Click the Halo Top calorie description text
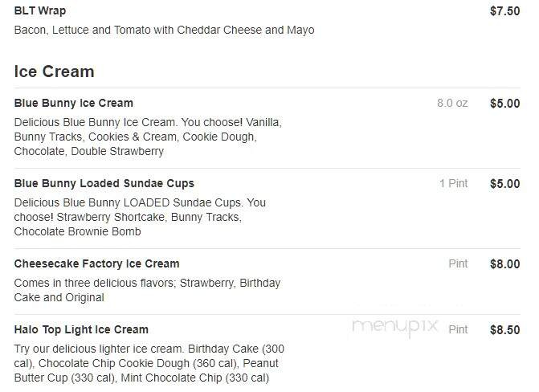Image resolution: width=539 pixels, height=392 pixels. 149,363
